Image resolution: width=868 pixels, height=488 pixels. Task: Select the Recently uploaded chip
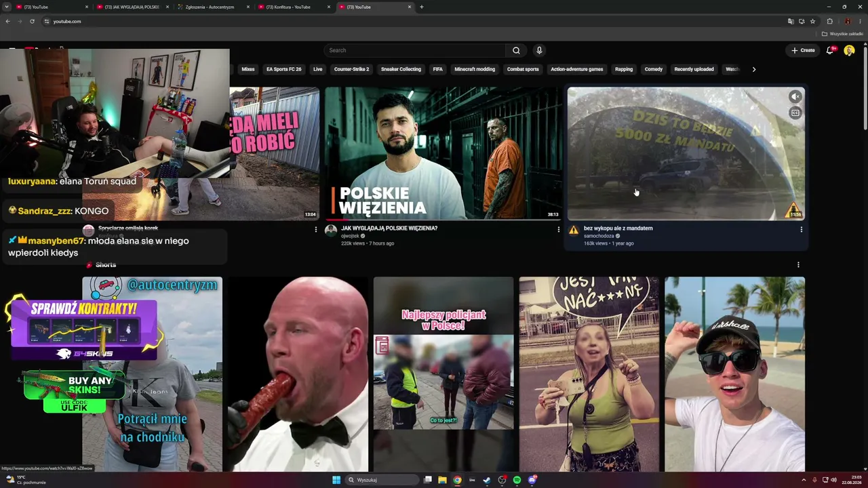click(694, 69)
